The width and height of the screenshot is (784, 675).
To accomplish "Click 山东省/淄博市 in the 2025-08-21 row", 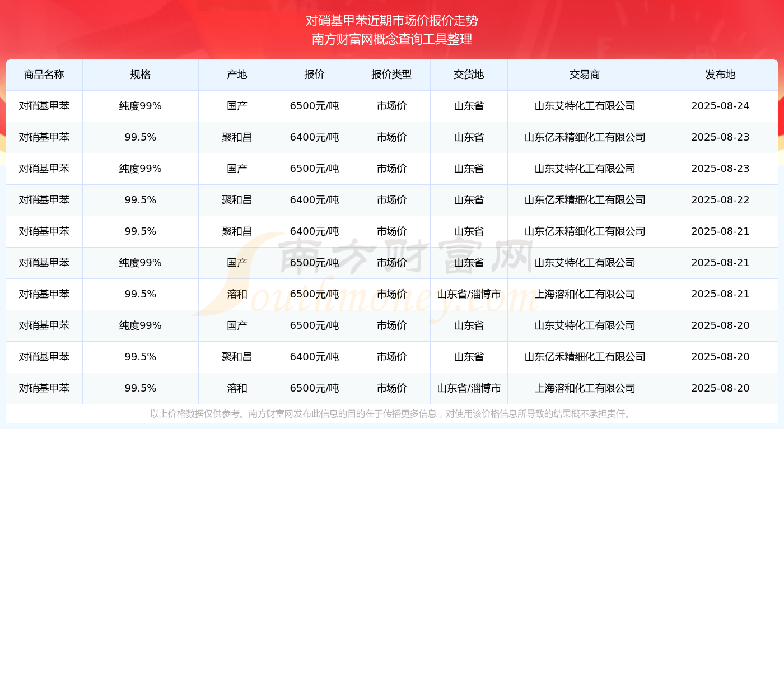I will [469, 294].
